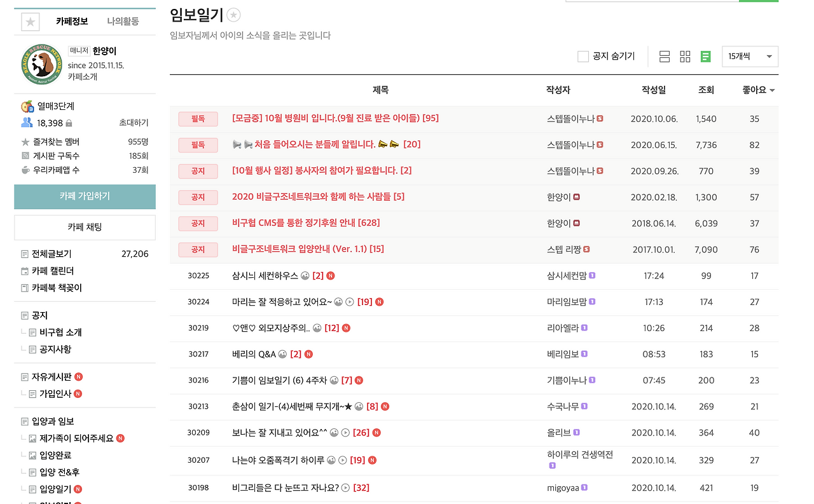Screen dimensions: 814x504
Task: Click the Beagle Rescue Network cafe logo
Action: pyautogui.click(x=41, y=64)
